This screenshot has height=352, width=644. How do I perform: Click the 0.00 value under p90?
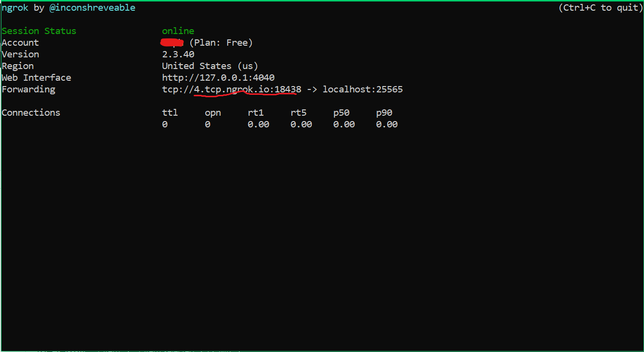point(387,124)
